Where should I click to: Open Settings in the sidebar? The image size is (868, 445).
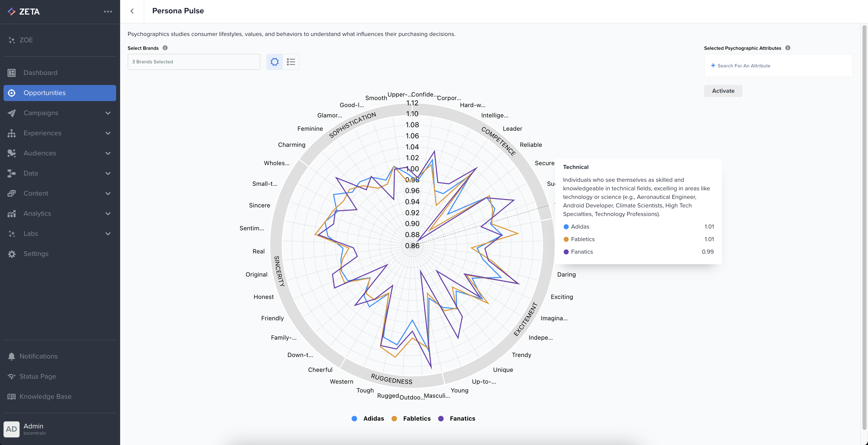[x=36, y=253]
